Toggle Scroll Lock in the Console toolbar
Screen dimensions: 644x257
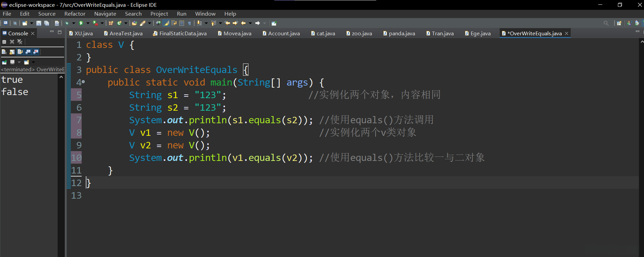[x=12, y=52]
